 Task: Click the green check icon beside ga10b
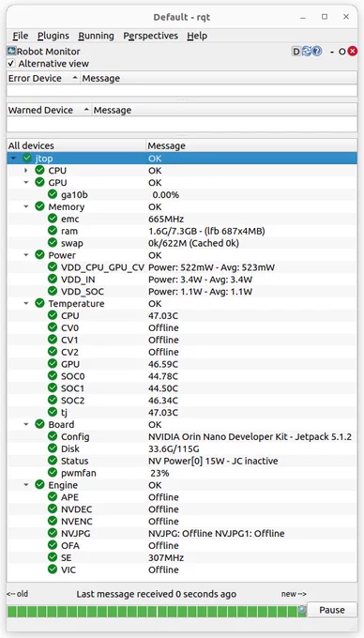click(53, 194)
